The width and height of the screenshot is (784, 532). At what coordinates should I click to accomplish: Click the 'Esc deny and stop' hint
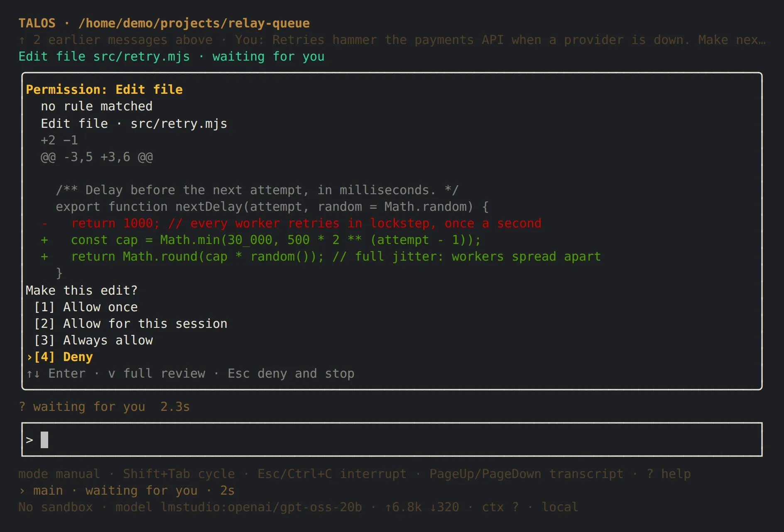coord(291,373)
